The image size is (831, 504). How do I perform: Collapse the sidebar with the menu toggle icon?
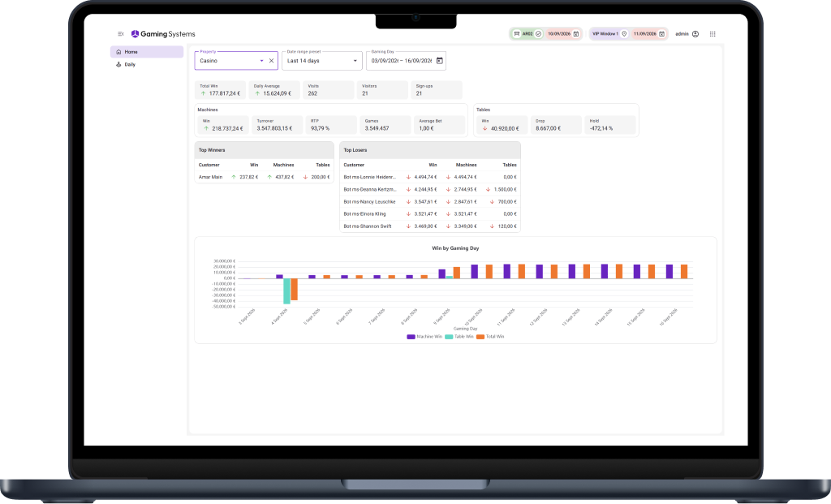click(121, 34)
